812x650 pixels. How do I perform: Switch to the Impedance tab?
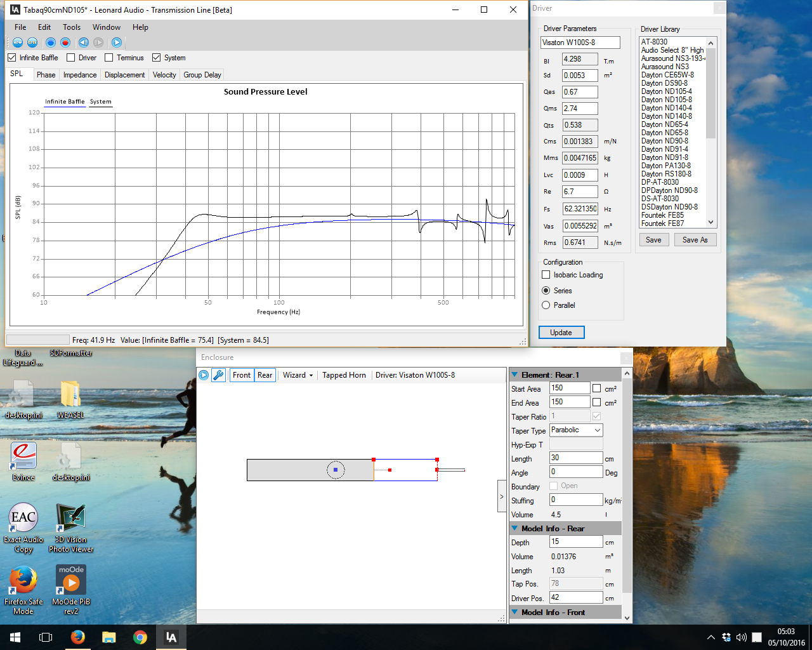(x=80, y=75)
